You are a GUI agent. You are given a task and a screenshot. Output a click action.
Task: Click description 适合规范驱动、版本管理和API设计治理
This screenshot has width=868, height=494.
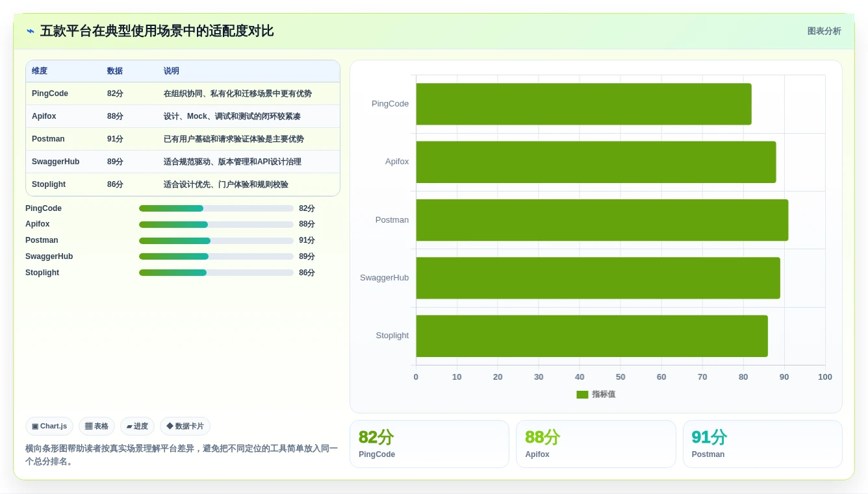click(233, 162)
